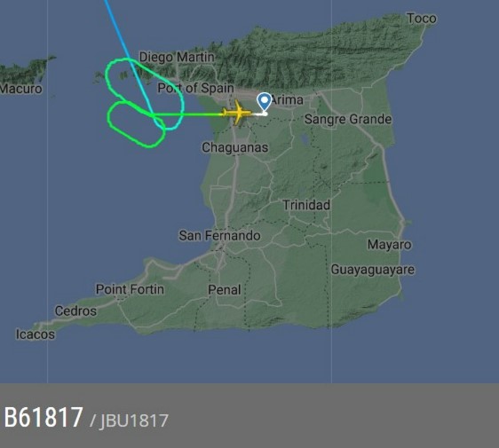Click the B61817 flight number heading
The height and width of the screenshot is (448, 499).
point(44,417)
